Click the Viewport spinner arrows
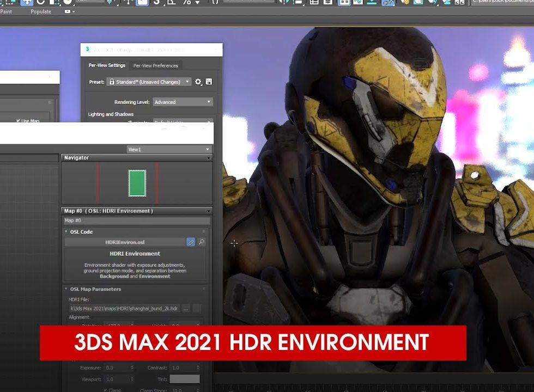 click(x=132, y=379)
